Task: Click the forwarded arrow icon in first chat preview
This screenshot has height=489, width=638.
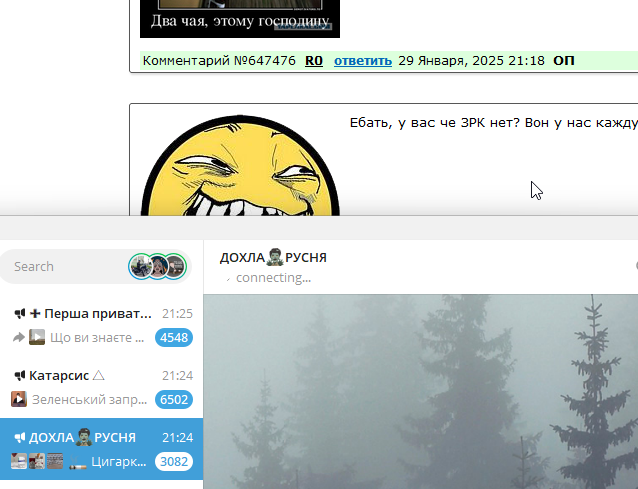Action: [x=17, y=338]
